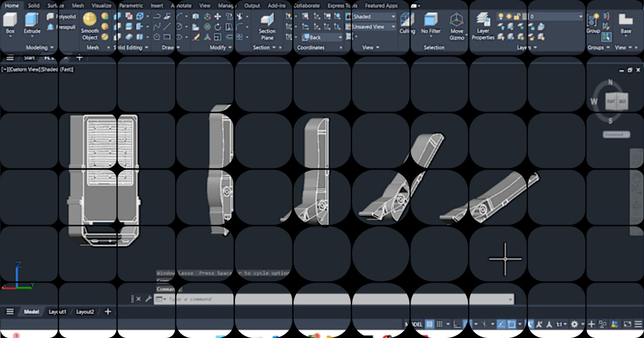Open the Back UCS dropdown
Image resolution: width=644 pixels, height=338 pixels.
point(321,38)
